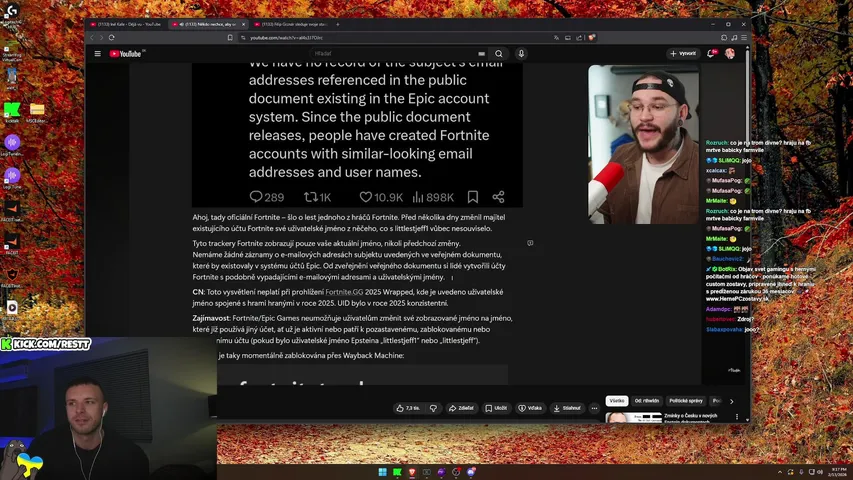Viewport: 853px width, 480px height.
Task: Reload the page with browser refresh icon
Action: tap(112, 38)
